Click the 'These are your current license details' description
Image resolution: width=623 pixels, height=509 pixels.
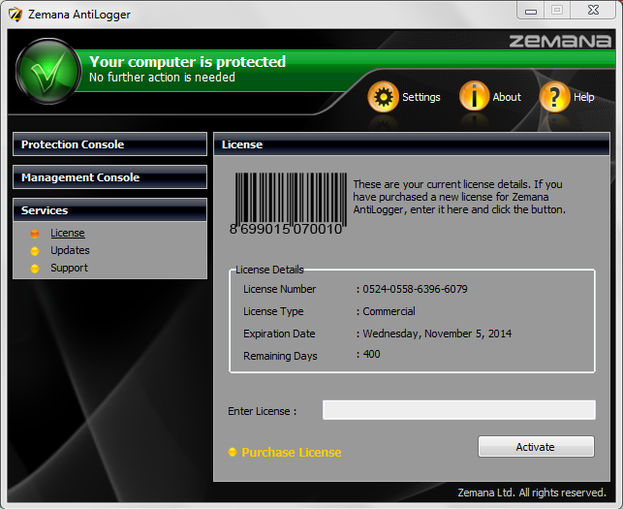click(x=459, y=197)
